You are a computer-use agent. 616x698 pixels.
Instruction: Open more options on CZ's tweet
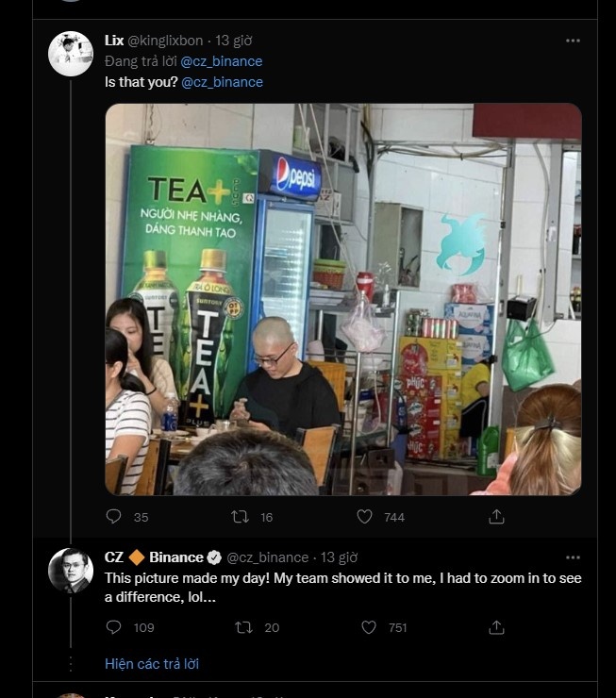[573, 557]
